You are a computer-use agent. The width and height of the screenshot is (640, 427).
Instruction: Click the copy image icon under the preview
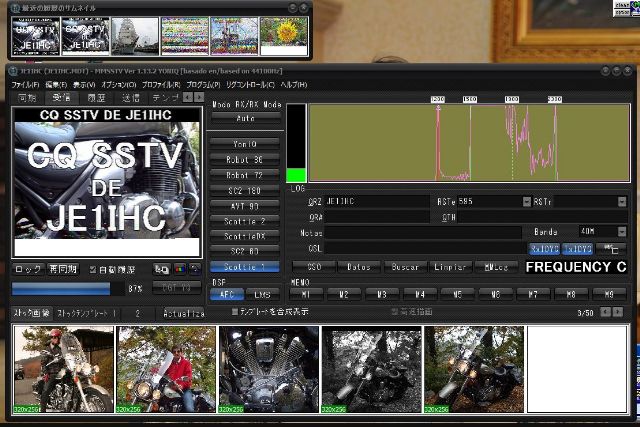pos(161,269)
